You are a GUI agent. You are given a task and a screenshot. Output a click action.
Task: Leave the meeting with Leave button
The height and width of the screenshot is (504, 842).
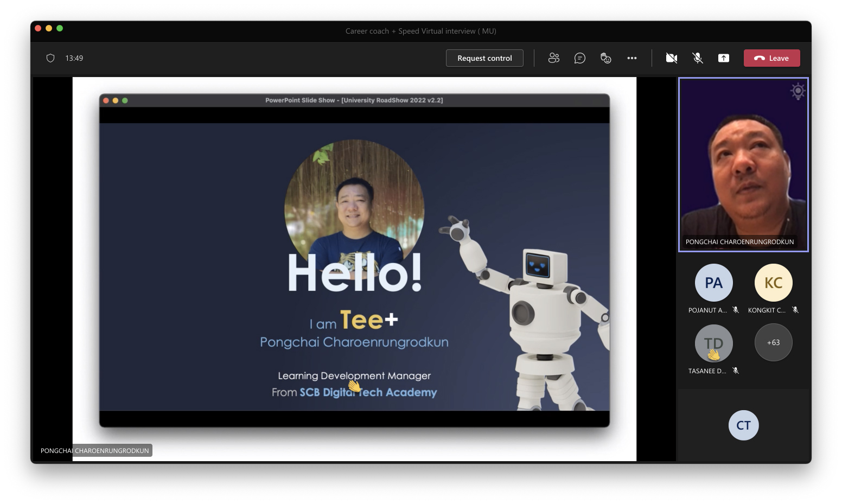pos(771,58)
